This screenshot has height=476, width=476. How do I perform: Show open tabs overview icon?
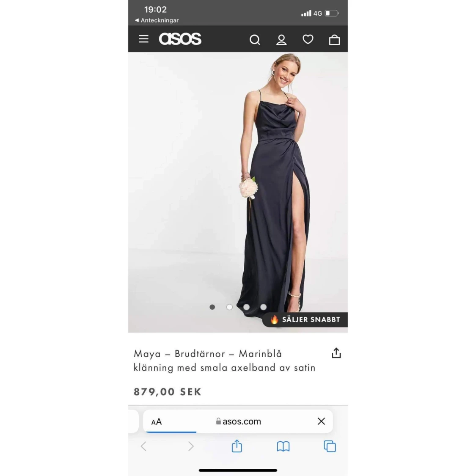pyautogui.click(x=330, y=446)
